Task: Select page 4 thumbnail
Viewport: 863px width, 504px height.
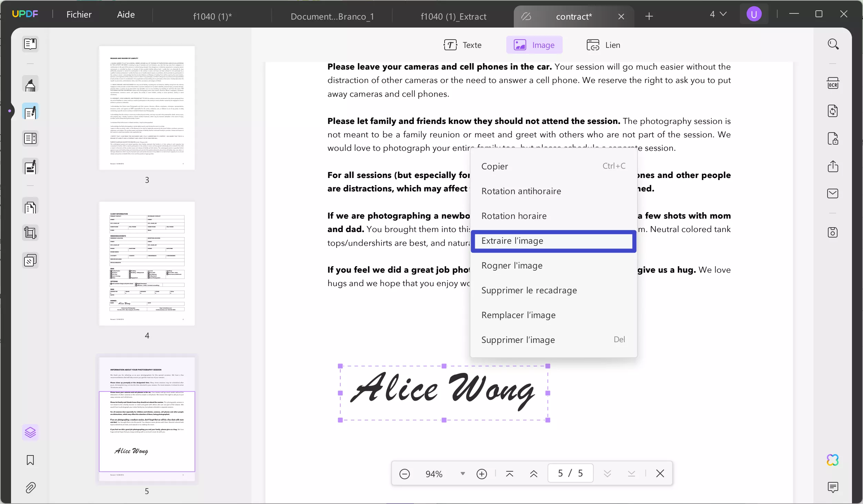Action: tap(147, 264)
